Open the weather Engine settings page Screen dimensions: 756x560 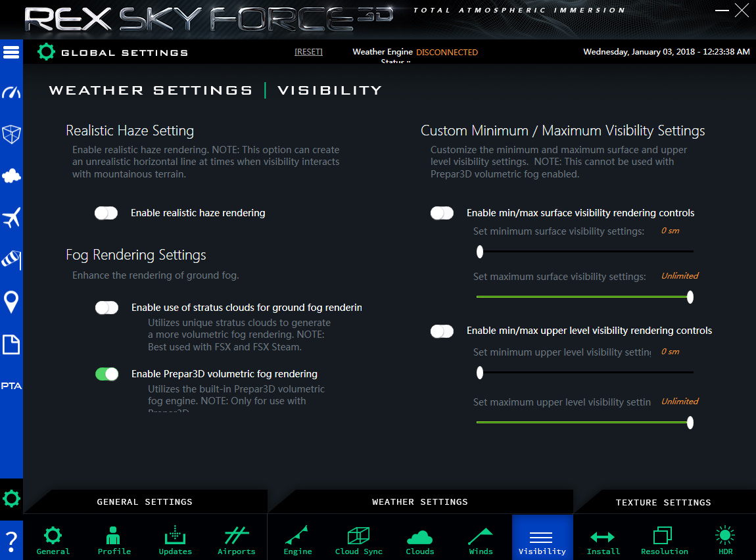click(x=298, y=540)
